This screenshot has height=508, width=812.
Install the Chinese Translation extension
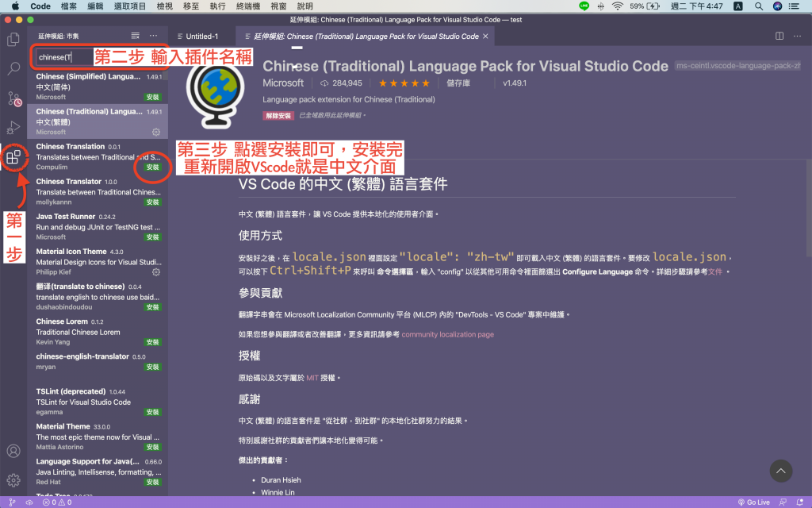153,167
